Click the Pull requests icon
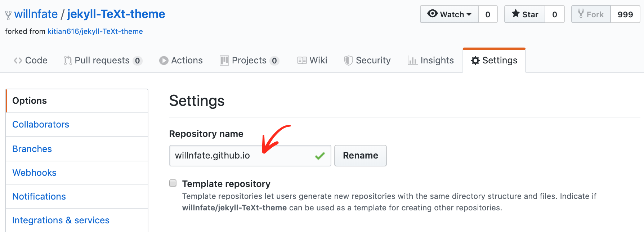 pos(68,61)
